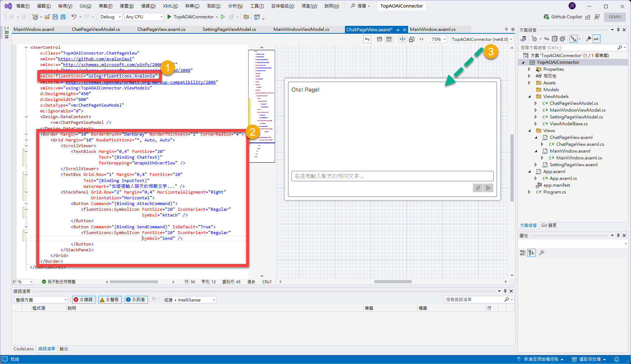Select ChatPageView.axaml.cs in Solution Explorer
Image resolution: width=631 pixels, height=364 pixels.
[x=580, y=144]
